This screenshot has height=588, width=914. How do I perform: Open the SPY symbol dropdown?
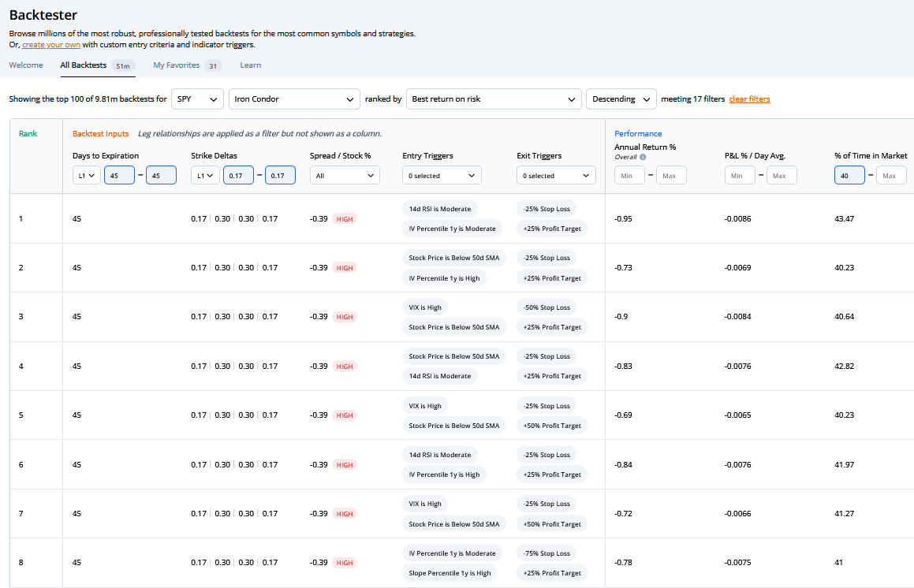pyautogui.click(x=197, y=99)
